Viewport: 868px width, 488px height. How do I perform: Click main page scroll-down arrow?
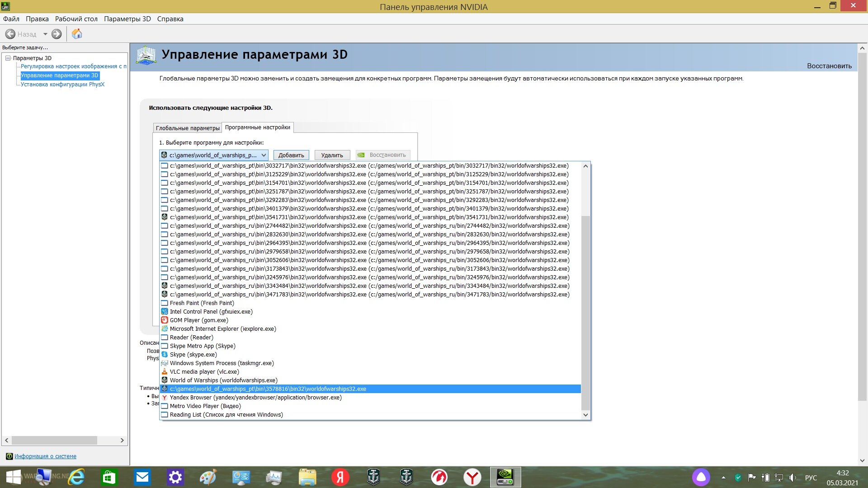[862, 461]
